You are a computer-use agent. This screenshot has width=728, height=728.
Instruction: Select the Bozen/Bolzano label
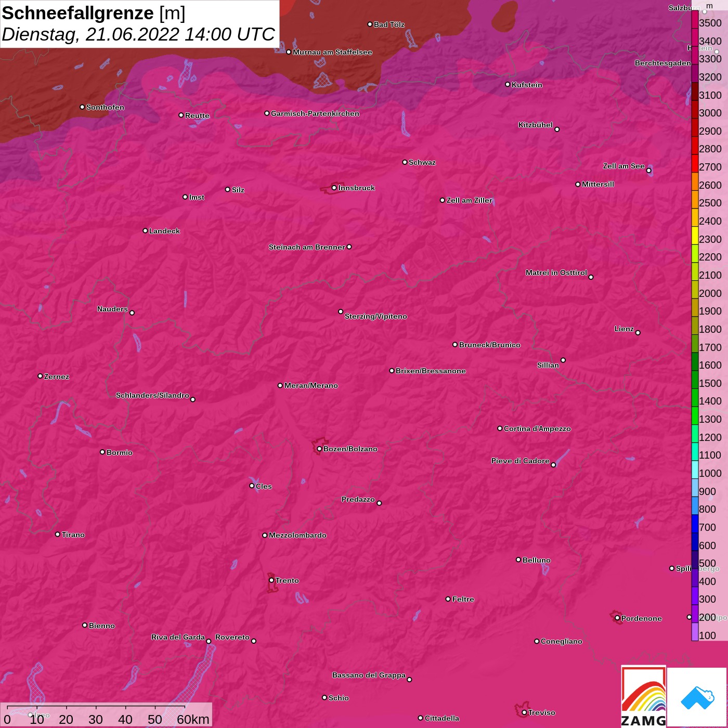350,449
